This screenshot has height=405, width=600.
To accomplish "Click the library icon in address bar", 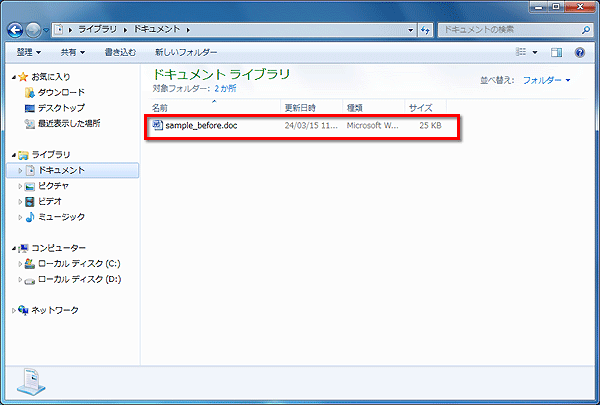I will (x=59, y=29).
